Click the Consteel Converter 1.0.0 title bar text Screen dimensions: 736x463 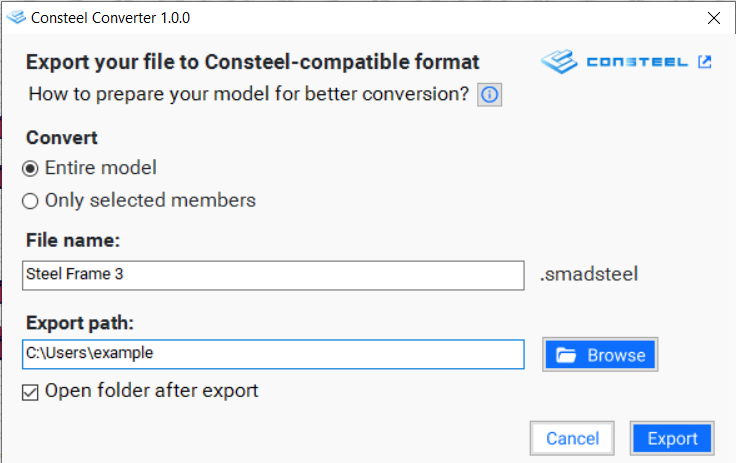[x=110, y=18]
